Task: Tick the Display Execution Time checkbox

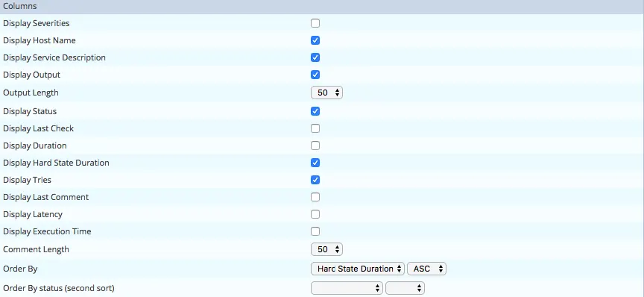Action: coord(315,231)
